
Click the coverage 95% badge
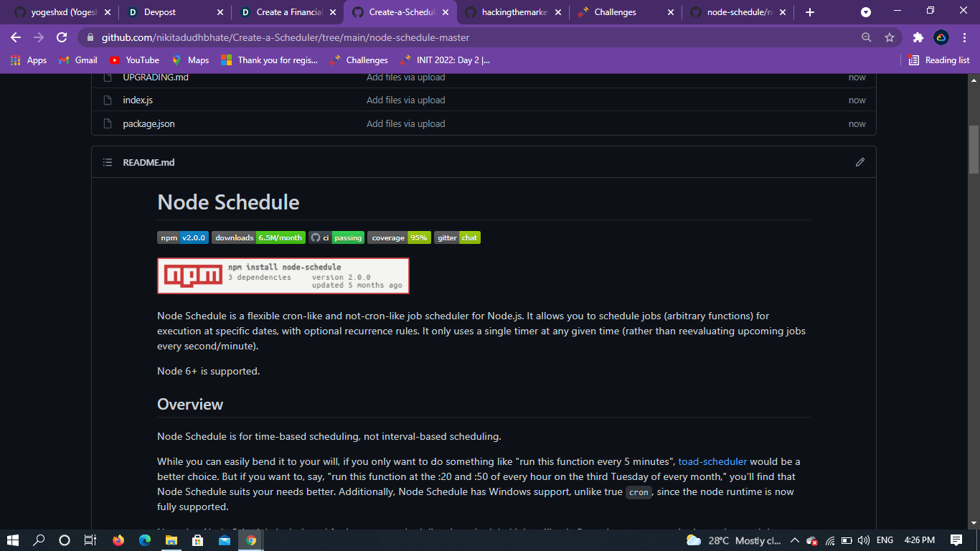pyautogui.click(x=399, y=237)
